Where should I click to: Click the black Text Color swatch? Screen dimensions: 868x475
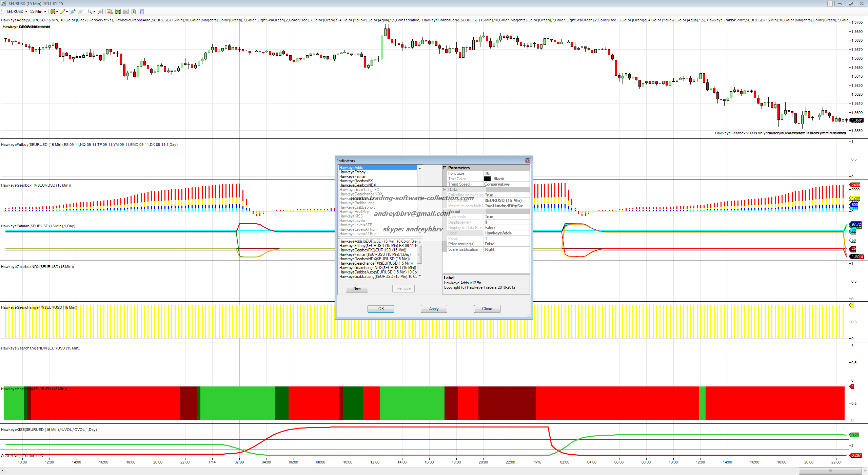487,179
